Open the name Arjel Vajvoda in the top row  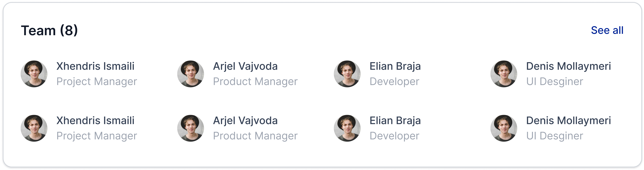[245, 67]
